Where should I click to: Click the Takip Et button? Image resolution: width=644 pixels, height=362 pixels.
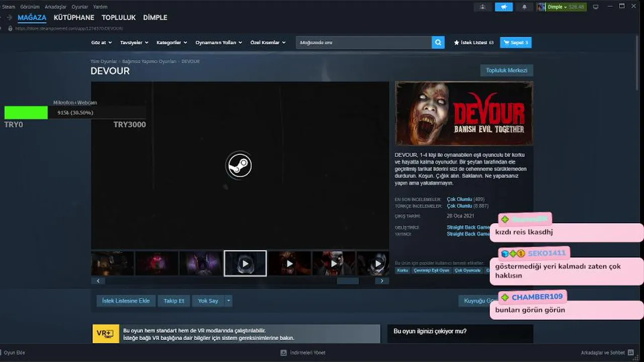click(x=174, y=301)
